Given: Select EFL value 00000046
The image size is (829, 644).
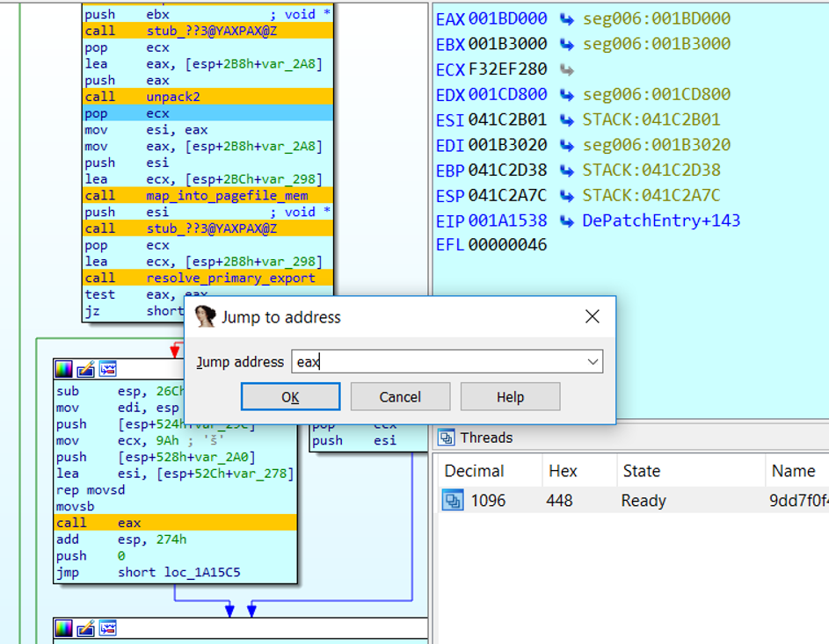Looking at the screenshot, I should (507, 245).
